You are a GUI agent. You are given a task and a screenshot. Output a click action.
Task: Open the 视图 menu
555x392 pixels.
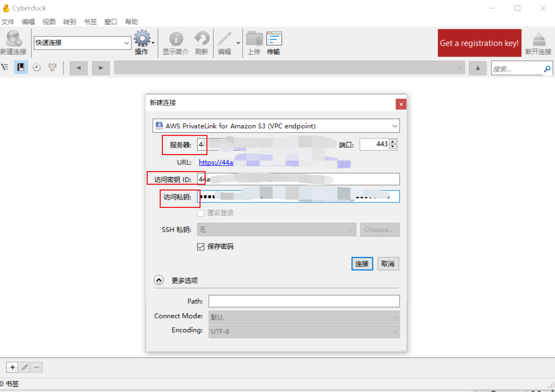49,22
